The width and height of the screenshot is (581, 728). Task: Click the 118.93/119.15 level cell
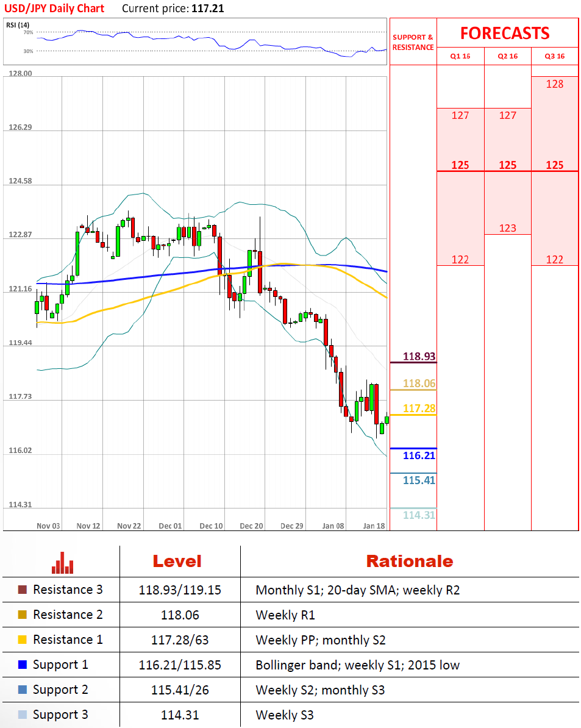[x=180, y=590]
